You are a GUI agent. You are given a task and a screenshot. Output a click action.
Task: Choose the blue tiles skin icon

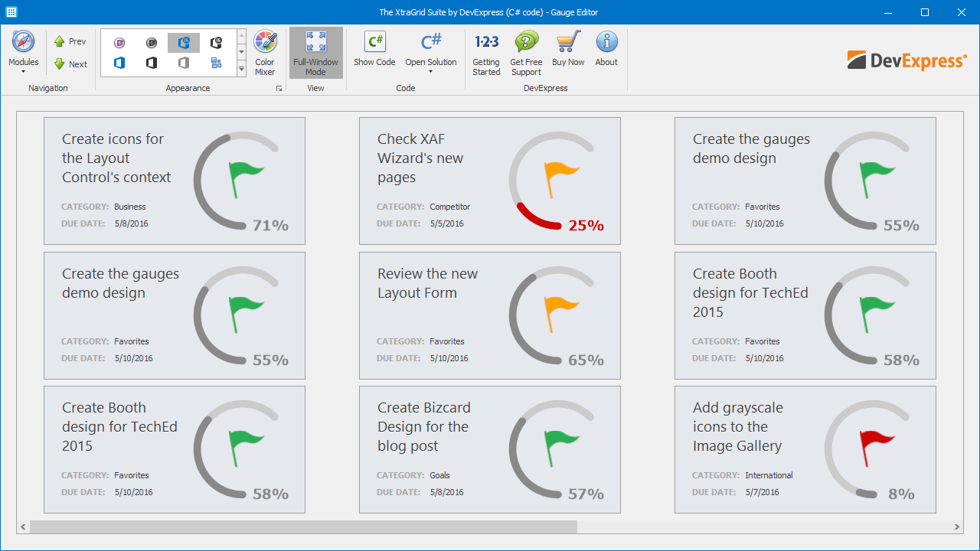(216, 63)
